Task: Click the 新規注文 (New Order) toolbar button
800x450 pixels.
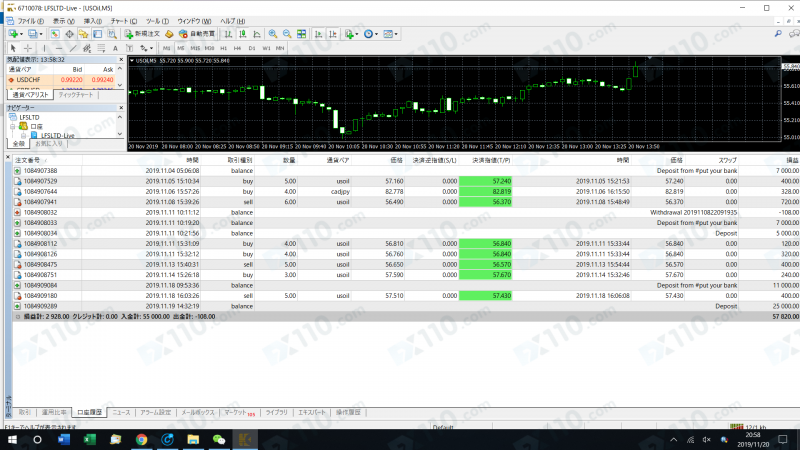Action: pyautogui.click(x=143, y=33)
